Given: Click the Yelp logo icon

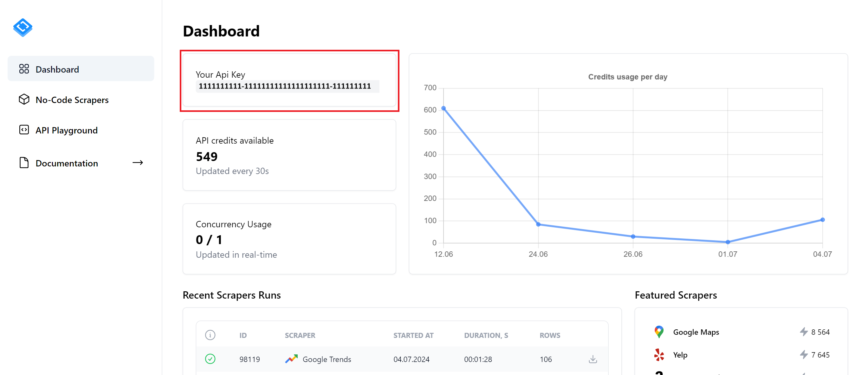Looking at the screenshot, I should pyautogui.click(x=659, y=355).
